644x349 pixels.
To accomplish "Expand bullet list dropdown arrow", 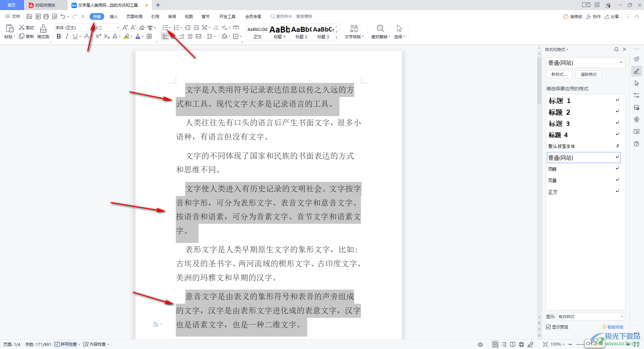I will 170,28.
